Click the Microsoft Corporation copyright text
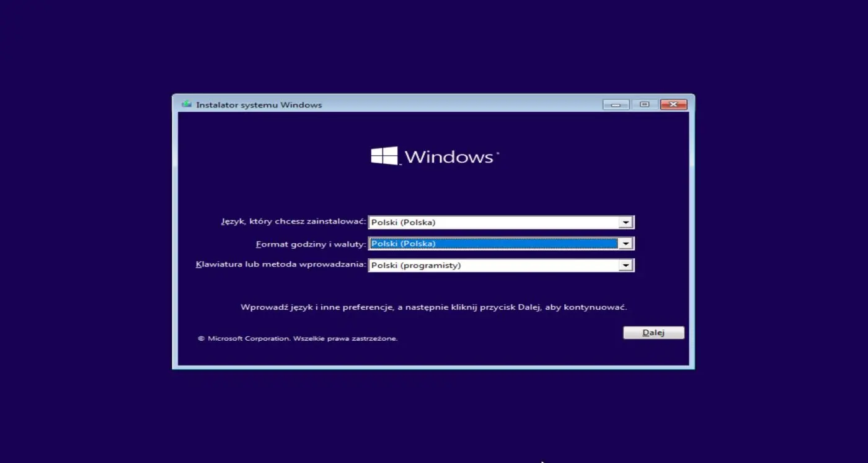 pyautogui.click(x=297, y=338)
